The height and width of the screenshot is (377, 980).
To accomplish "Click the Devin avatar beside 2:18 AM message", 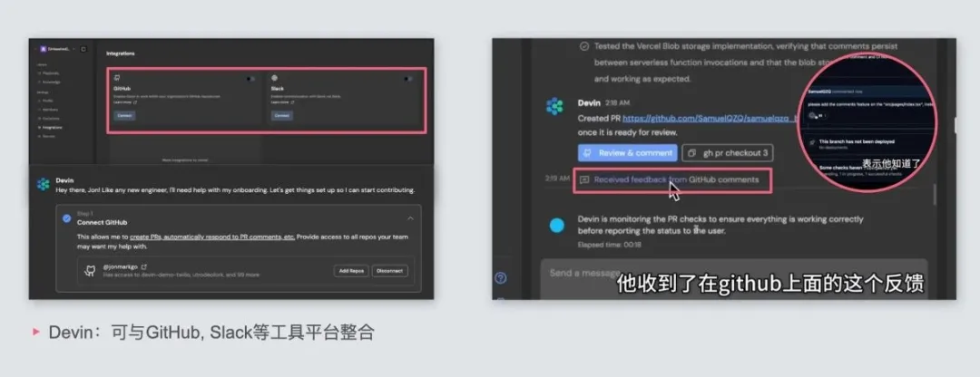I will click(554, 106).
